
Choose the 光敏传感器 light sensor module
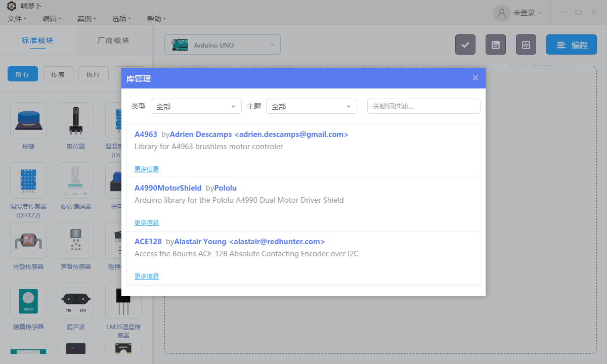tap(28, 241)
